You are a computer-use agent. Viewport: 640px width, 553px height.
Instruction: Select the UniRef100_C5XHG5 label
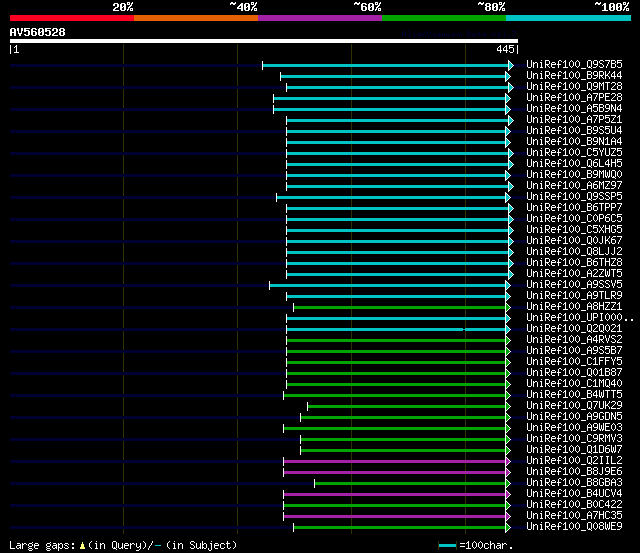[x=574, y=230]
